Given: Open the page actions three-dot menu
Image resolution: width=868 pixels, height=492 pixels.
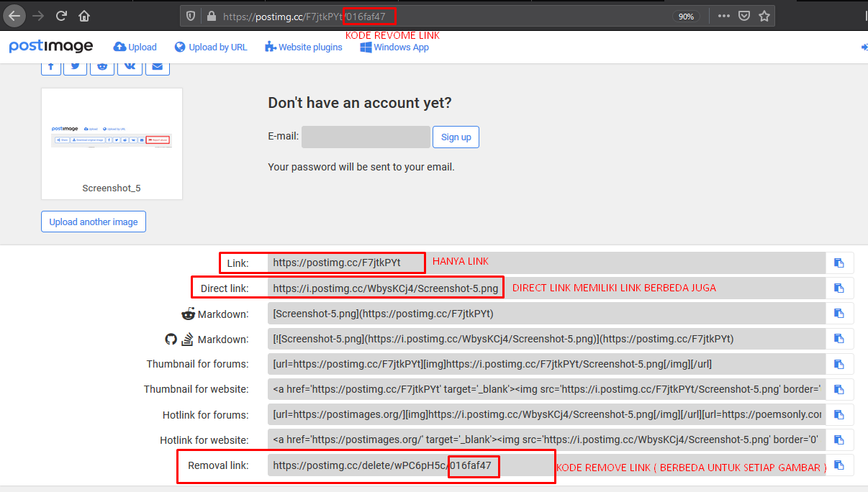Looking at the screenshot, I should click(724, 16).
